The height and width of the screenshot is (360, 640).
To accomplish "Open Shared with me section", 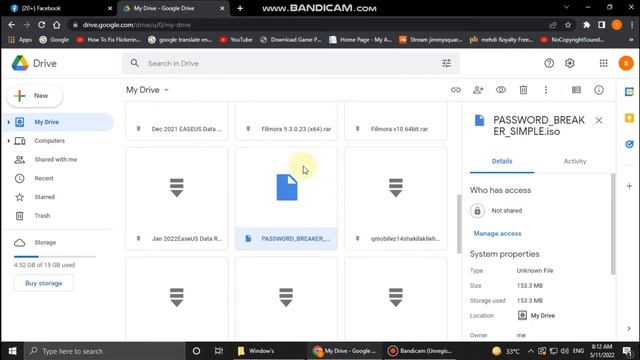I will pyautogui.click(x=56, y=160).
